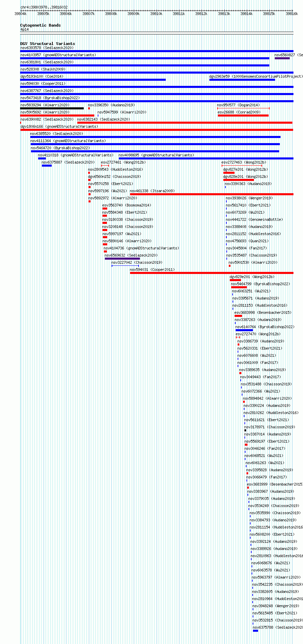Click esv2727463 (Wong2012b) label
This screenshot has height=644, width=303.
tap(244, 162)
